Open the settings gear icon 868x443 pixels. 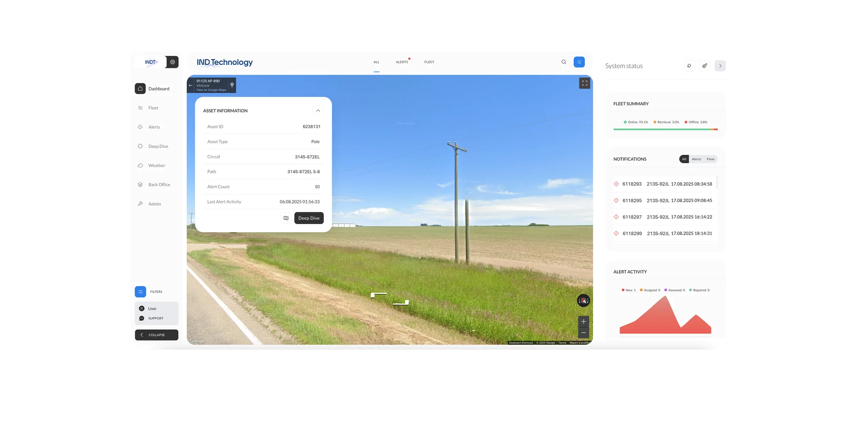coord(172,62)
